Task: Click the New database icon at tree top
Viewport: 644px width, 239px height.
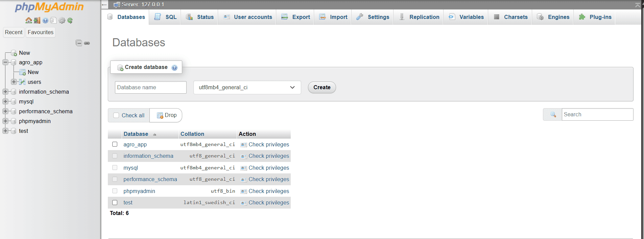Action: pos(14,53)
